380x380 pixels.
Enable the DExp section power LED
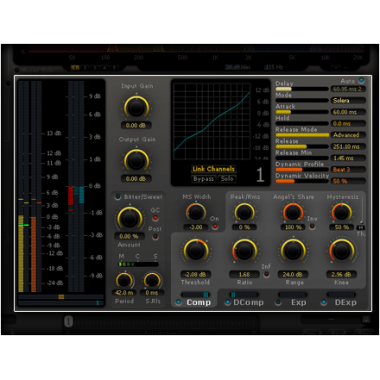tap(324, 302)
